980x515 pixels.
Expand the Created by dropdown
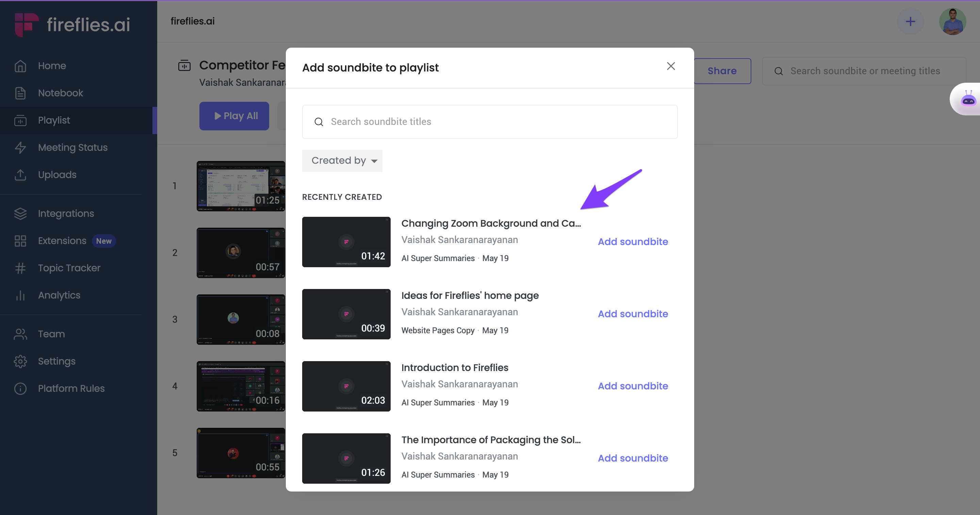click(x=342, y=161)
